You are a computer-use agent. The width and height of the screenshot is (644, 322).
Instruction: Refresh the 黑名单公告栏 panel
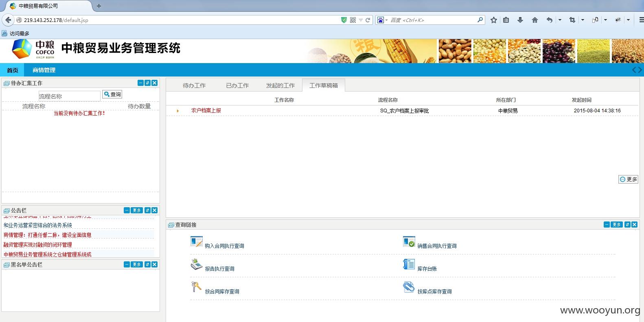147,265
